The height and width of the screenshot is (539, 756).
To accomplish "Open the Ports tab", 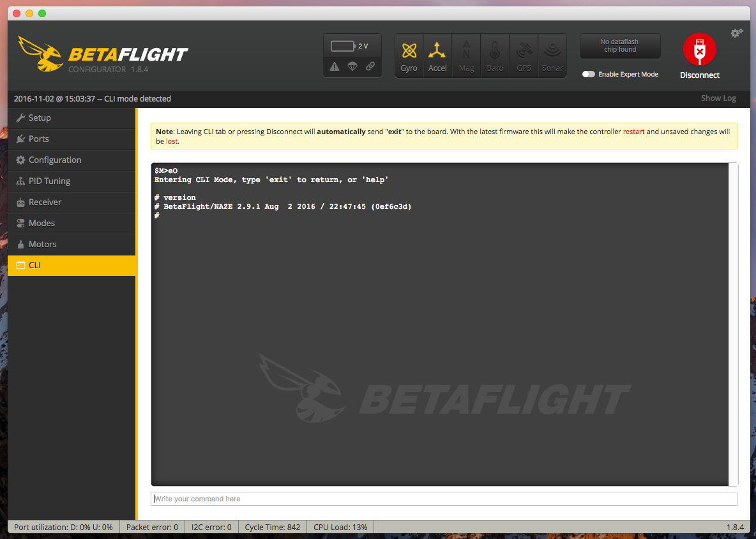I will pyautogui.click(x=72, y=139).
